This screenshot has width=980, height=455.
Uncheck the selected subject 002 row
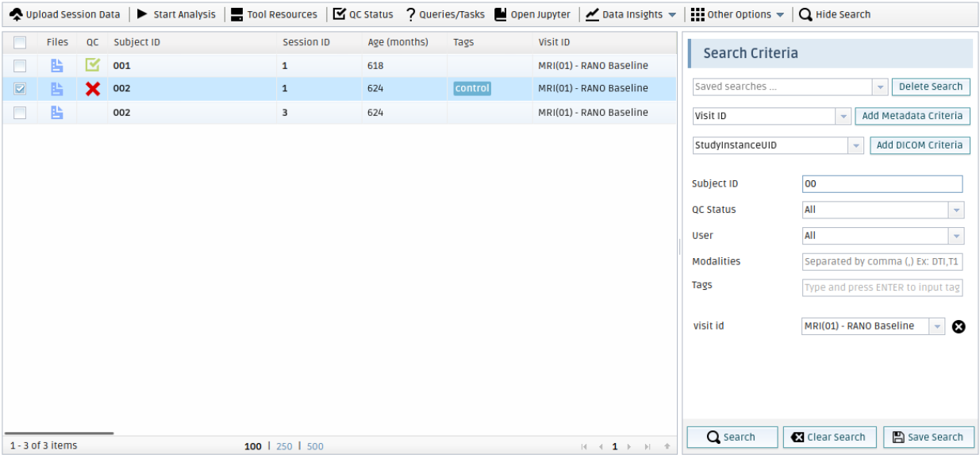(x=20, y=89)
